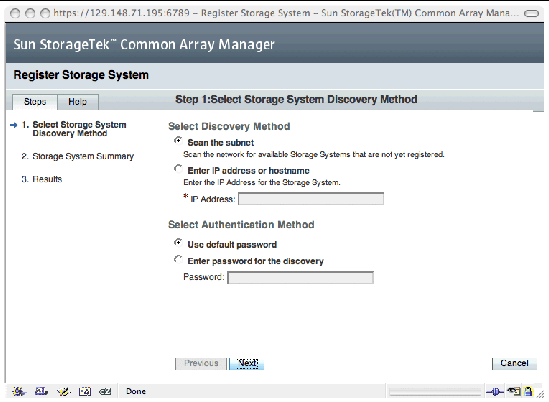549x402 pixels.
Task: Switch to the Steps tab
Action: pos(35,102)
